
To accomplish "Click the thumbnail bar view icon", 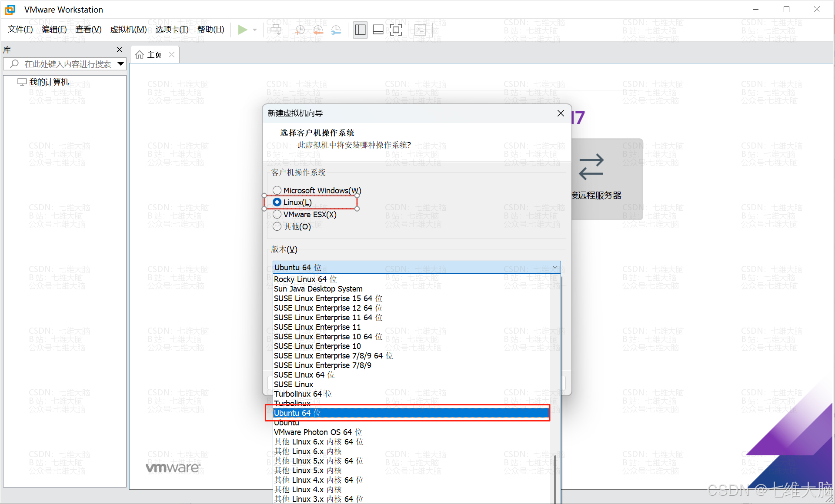I will coord(378,30).
